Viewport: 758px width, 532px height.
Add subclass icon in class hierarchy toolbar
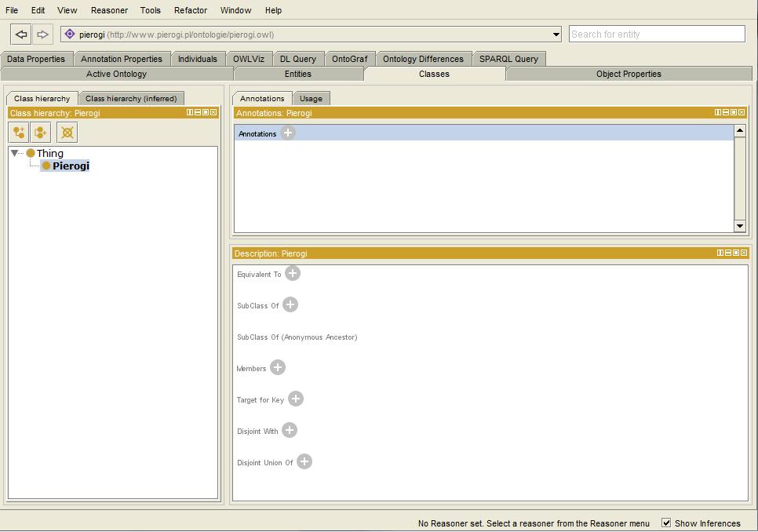(19, 133)
